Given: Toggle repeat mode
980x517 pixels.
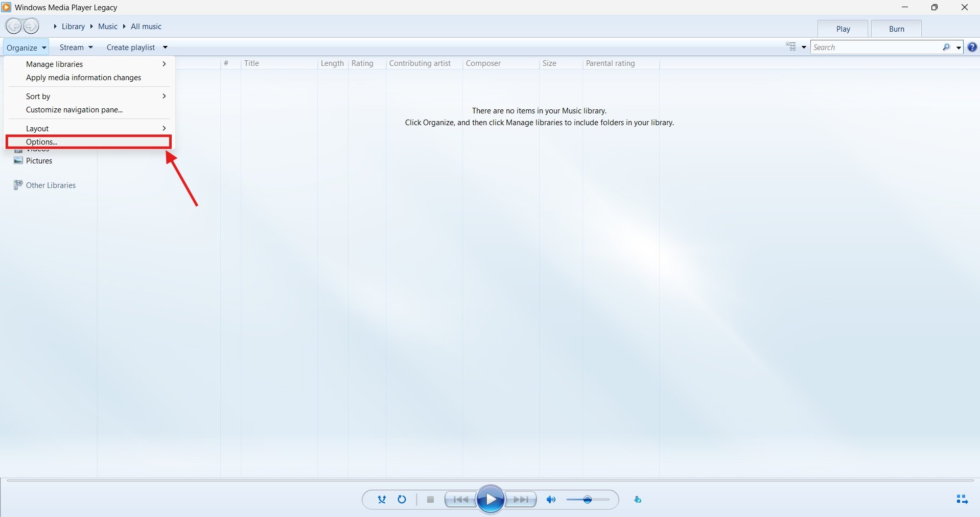Looking at the screenshot, I should pyautogui.click(x=402, y=500).
